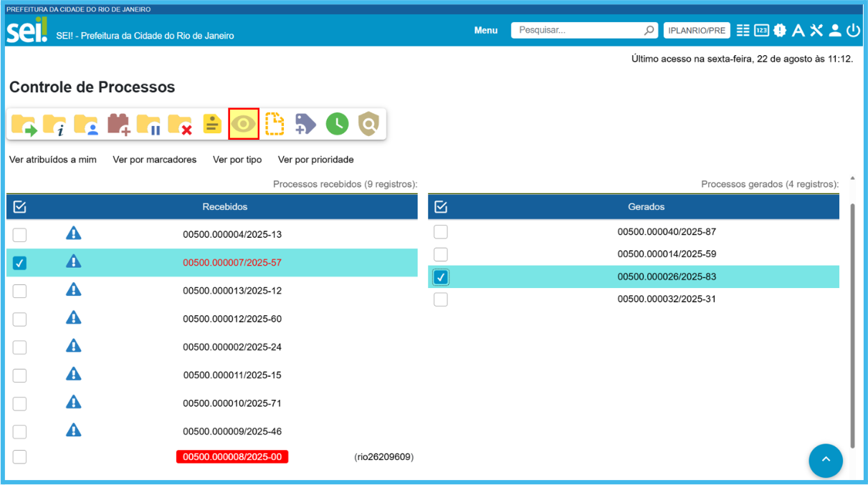Click the send process folder icon
The height and width of the screenshot is (485, 868).
click(x=24, y=125)
